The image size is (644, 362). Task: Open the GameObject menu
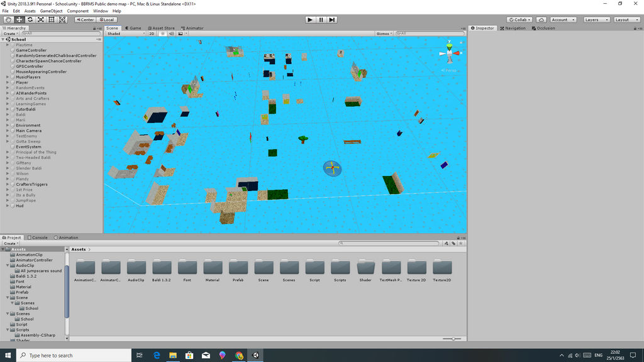click(51, 11)
